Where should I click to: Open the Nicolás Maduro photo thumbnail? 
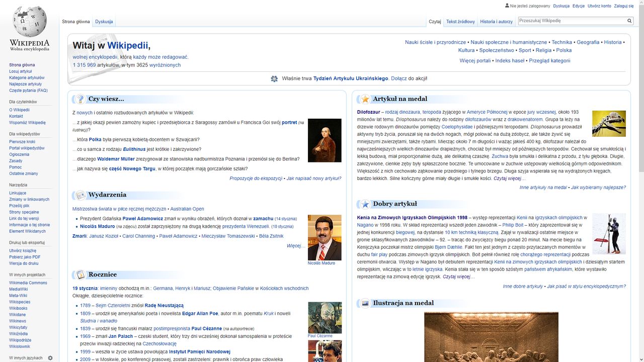click(325, 237)
